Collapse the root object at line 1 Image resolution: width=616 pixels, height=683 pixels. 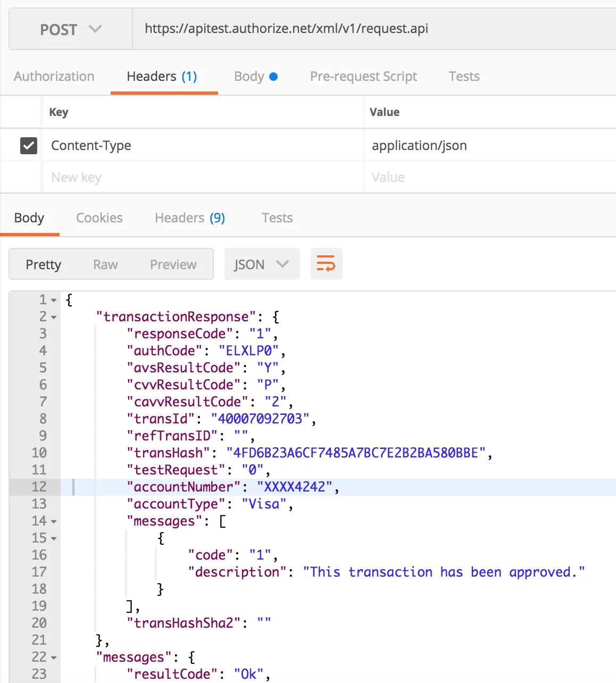pos(54,301)
